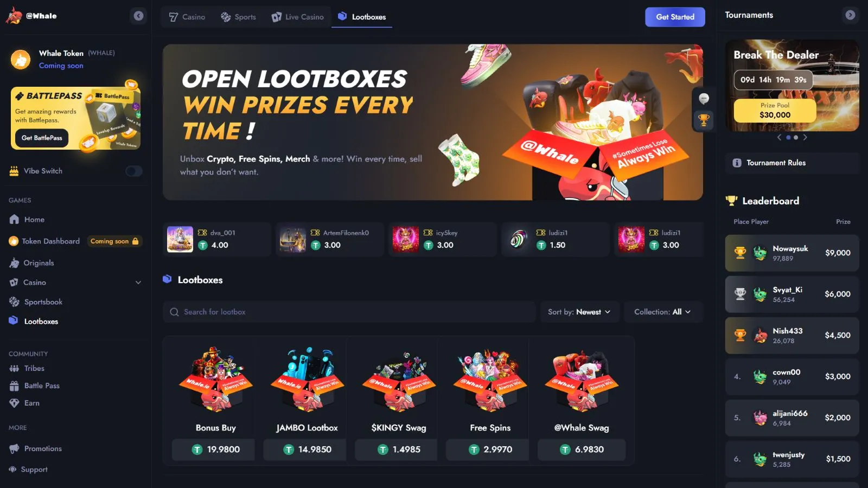Open the chat bubble icon
This screenshot has height=488, width=868.
pos(704,99)
